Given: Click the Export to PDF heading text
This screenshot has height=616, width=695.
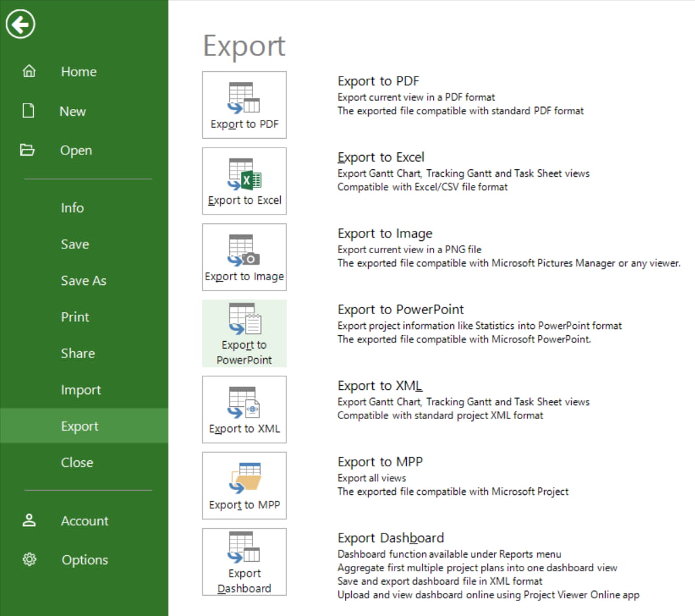Looking at the screenshot, I should tap(377, 81).
